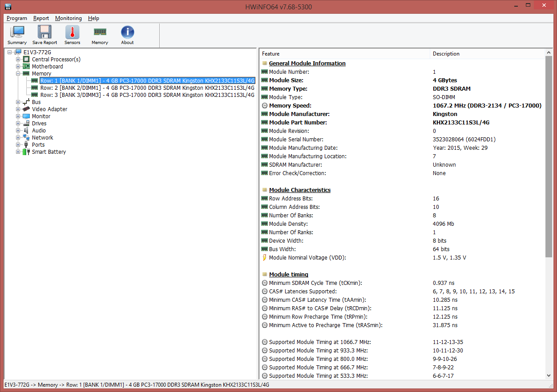Click the details pane scroll up arrow
The image size is (557, 392).
pos(549,53)
